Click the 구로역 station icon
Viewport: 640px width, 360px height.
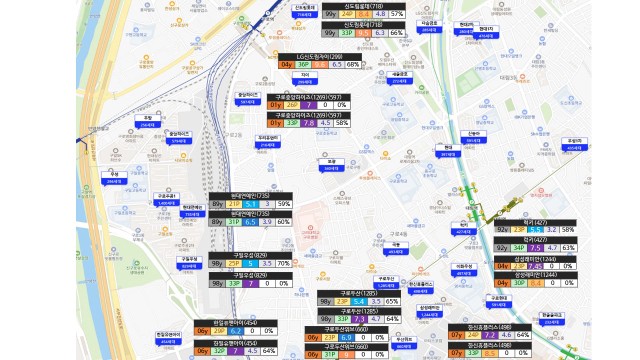(268, 13)
